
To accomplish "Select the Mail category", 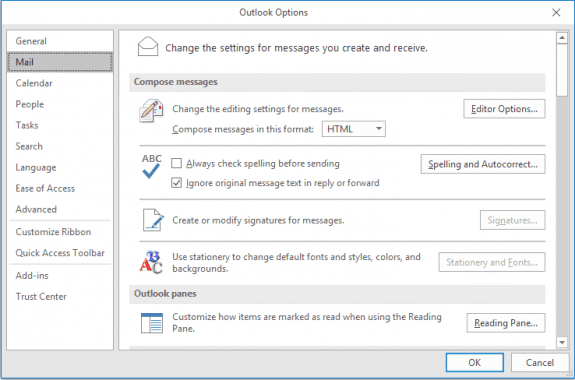I will tap(60, 62).
